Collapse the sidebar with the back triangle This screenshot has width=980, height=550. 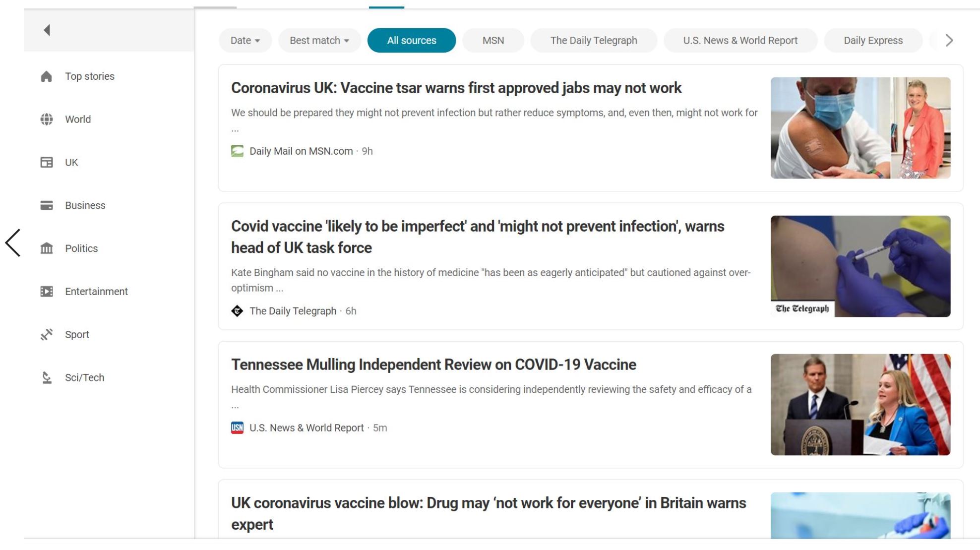point(47,30)
